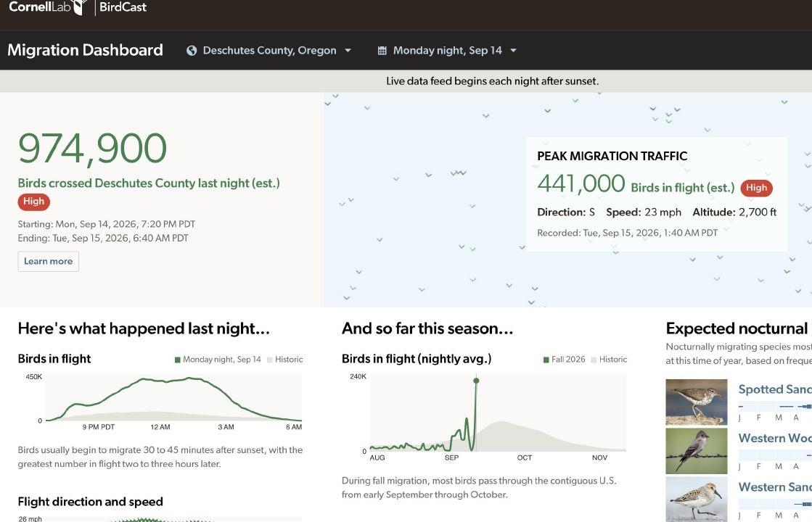
Task: Toggle Monday night, Sep 14 legend swatch
Action: 178,360
